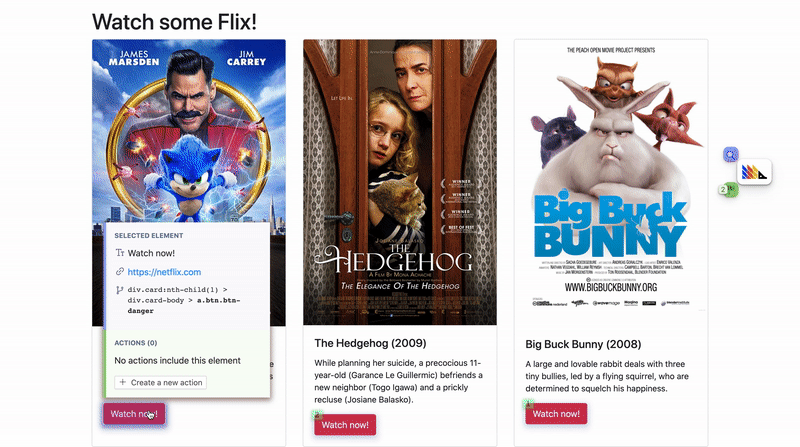Open the https://netflix.com link
Viewport: 800px width, 447px height.
[164, 272]
